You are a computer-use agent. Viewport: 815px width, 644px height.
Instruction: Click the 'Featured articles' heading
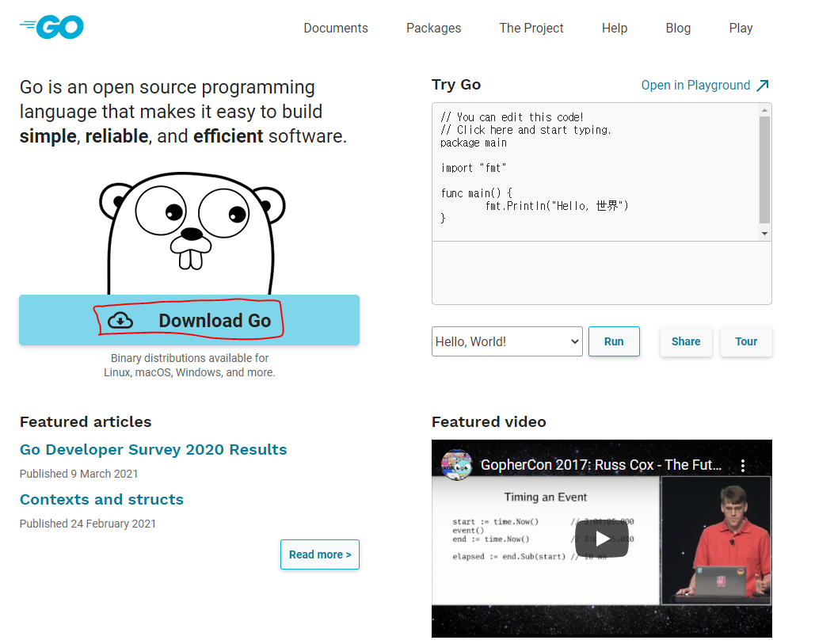point(86,421)
